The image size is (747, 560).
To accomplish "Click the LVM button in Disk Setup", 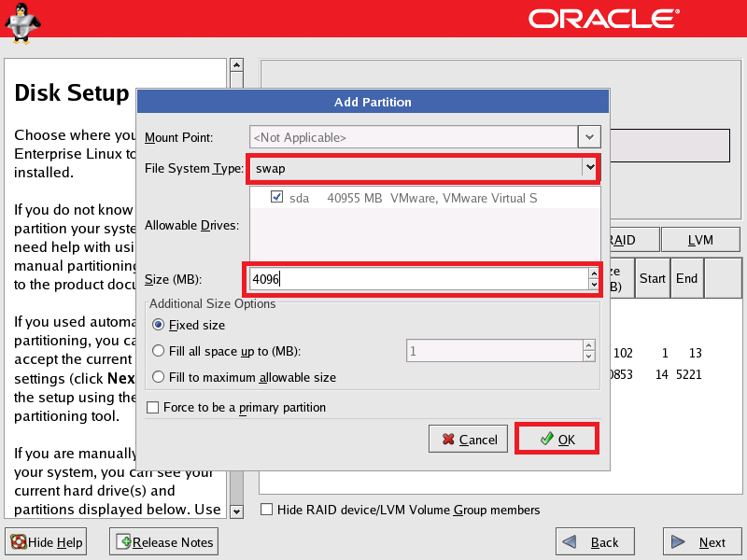I will (x=700, y=240).
